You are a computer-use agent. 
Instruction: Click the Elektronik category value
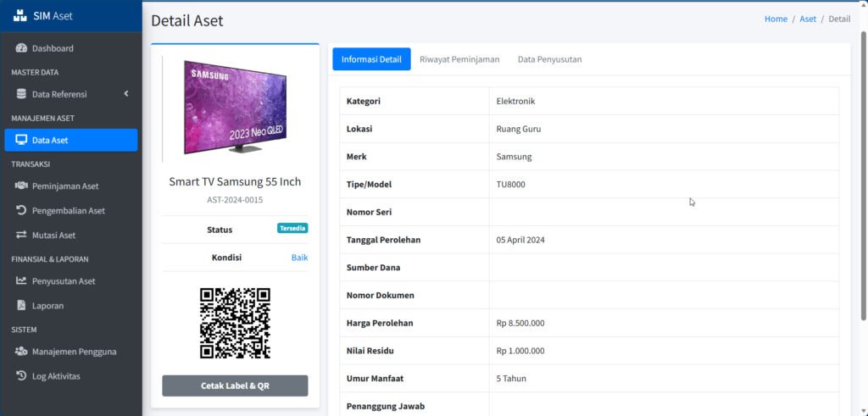click(515, 101)
